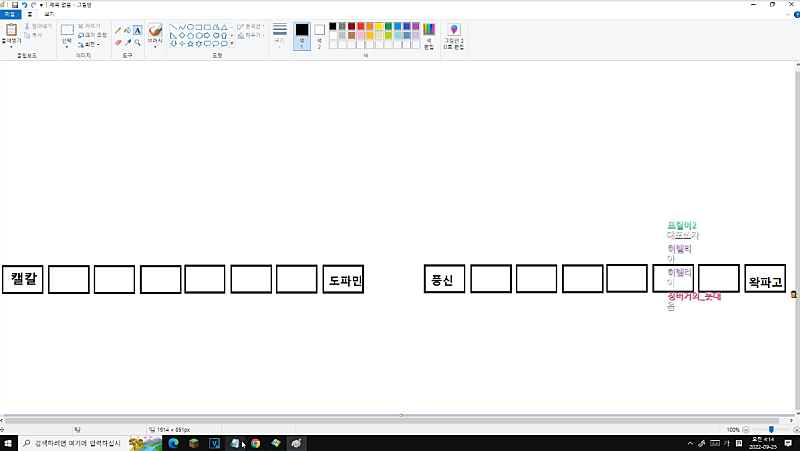Pick the yellow color swatch
The width and height of the screenshot is (800, 451).
pos(379,26)
